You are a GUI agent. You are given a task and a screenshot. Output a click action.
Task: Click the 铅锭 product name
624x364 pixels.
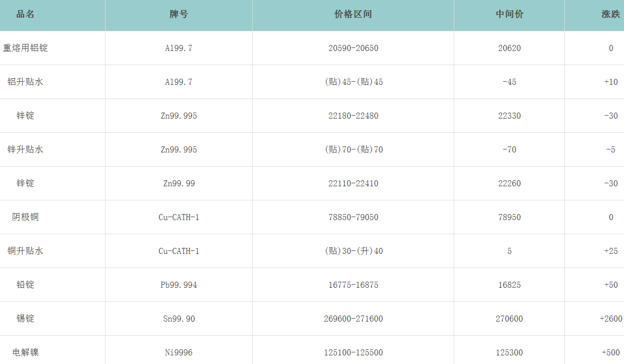(25, 285)
